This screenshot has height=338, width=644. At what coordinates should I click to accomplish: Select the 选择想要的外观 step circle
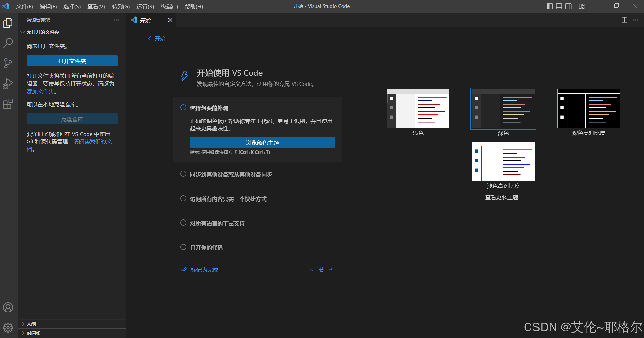pos(183,107)
